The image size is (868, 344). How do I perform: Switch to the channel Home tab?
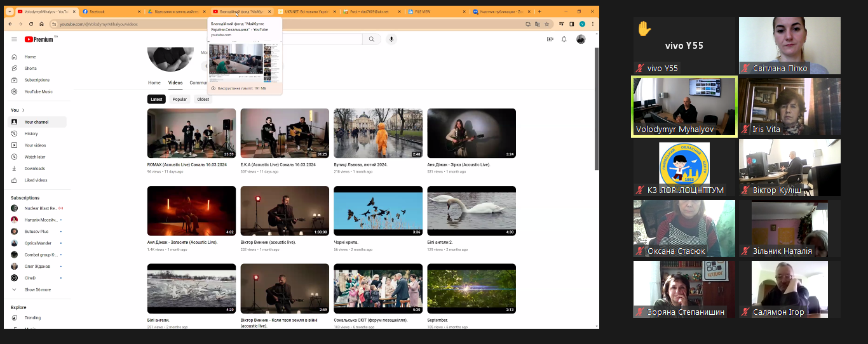pos(154,83)
